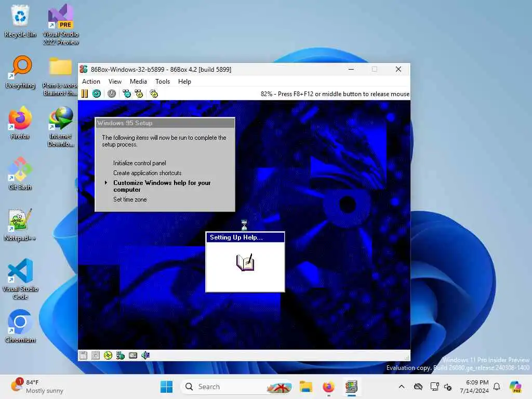
Task: Expand hidden system tray icons chevron
Action: 402,387
